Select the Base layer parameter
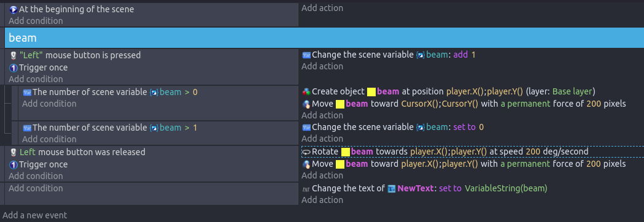 (572, 91)
